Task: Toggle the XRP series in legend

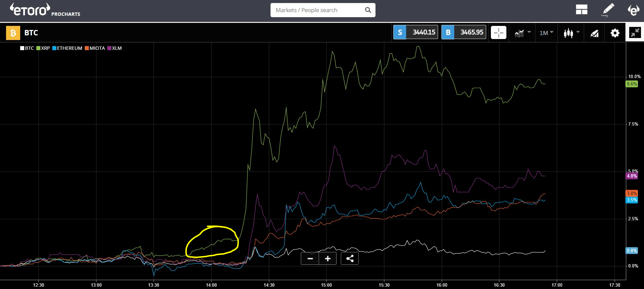Action: tap(43, 48)
